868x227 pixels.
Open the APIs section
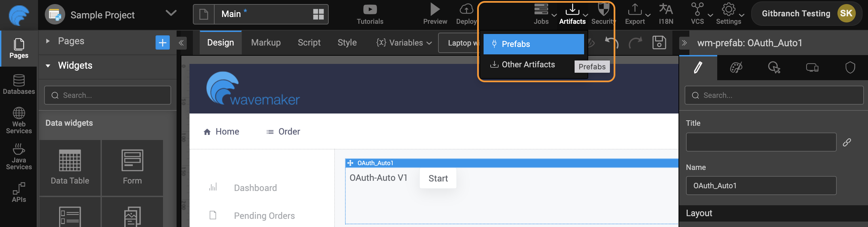pyautogui.click(x=19, y=193)
